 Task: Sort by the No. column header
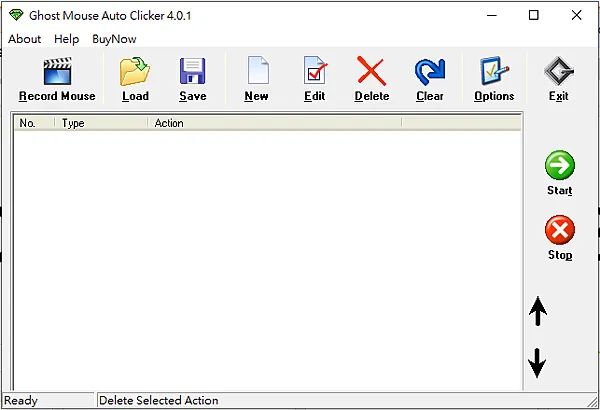click(x=34, y=123)
